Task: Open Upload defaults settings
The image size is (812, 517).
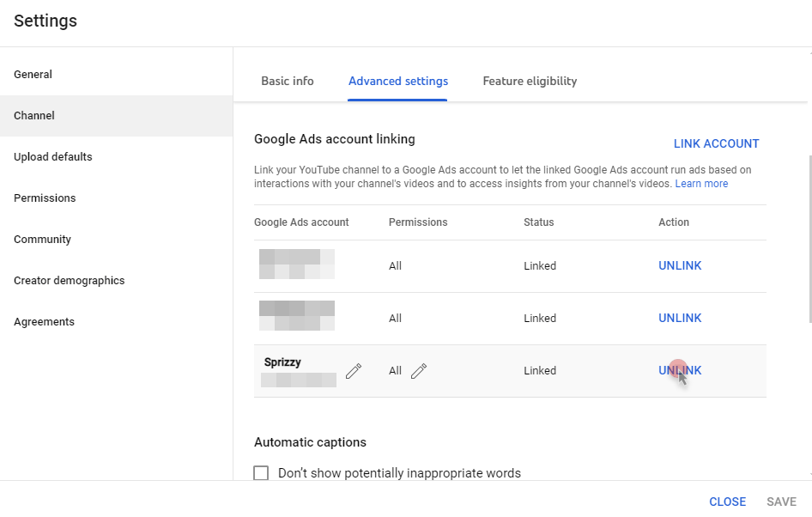Action: pos(116,157)
